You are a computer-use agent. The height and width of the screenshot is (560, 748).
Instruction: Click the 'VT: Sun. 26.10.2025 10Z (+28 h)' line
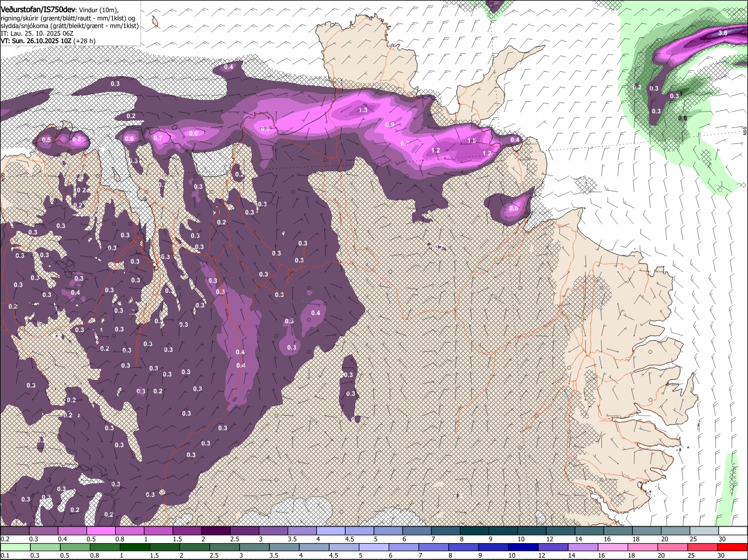[48, 41]
